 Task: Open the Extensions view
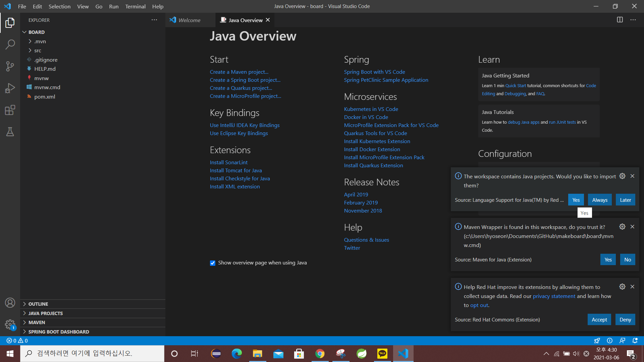(x=10, y=110)
